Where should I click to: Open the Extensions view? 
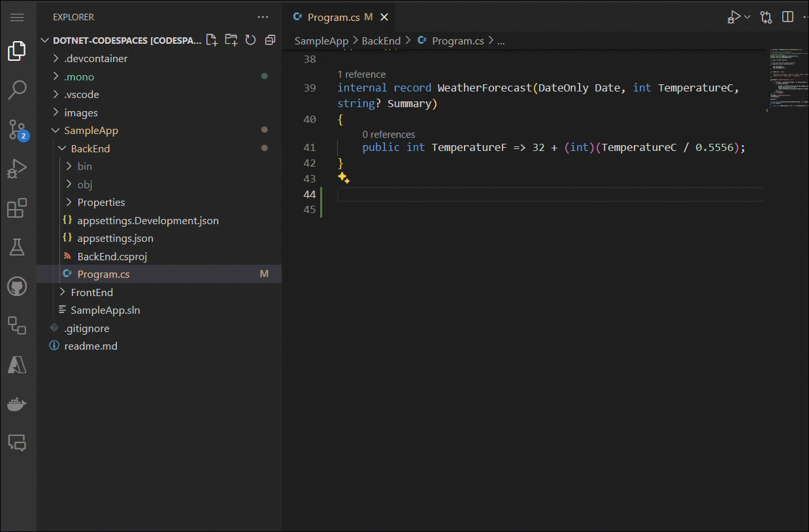(17, 208)
